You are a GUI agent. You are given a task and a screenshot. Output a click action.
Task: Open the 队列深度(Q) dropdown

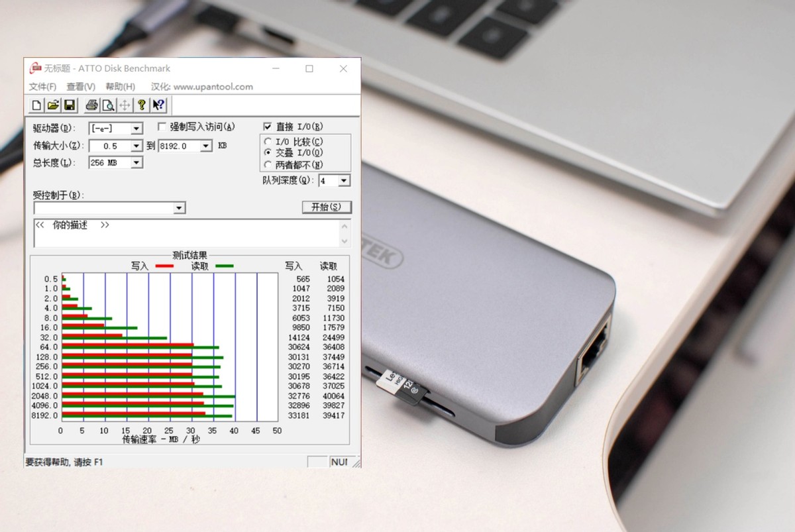point(344,180)
